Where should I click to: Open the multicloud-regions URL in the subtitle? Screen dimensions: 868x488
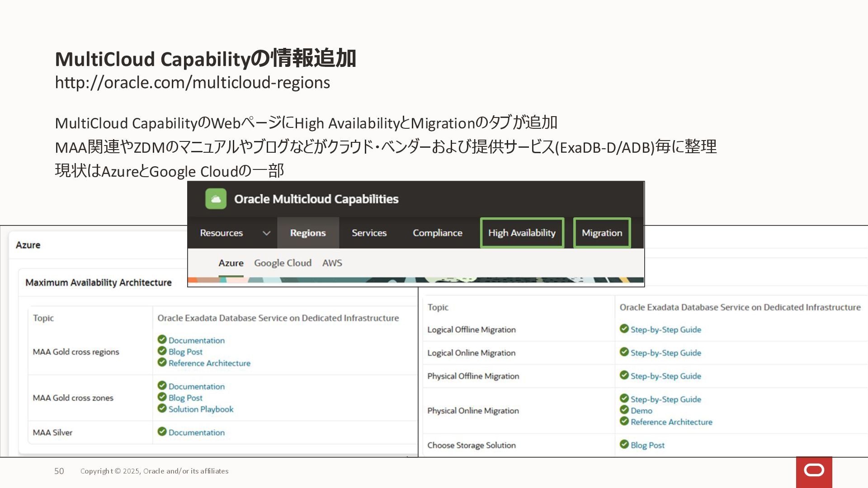pos(192,83)
